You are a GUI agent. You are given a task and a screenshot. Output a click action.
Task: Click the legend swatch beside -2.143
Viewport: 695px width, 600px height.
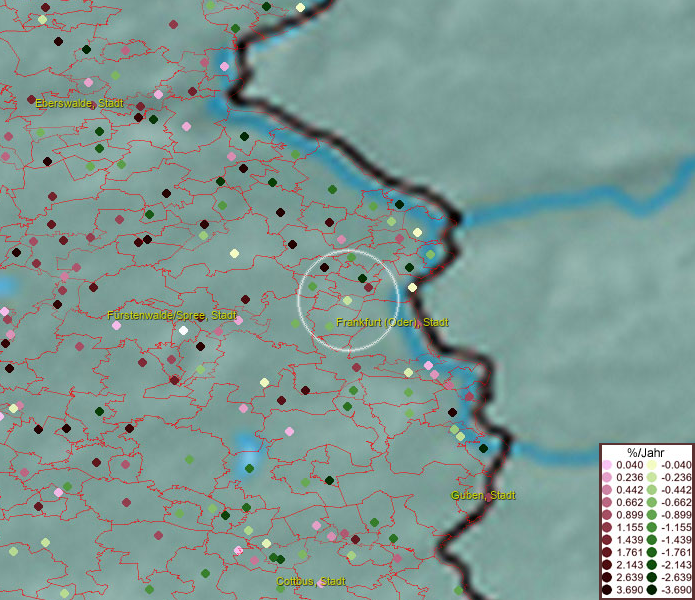pyautogui.click(x=652, y=565)
